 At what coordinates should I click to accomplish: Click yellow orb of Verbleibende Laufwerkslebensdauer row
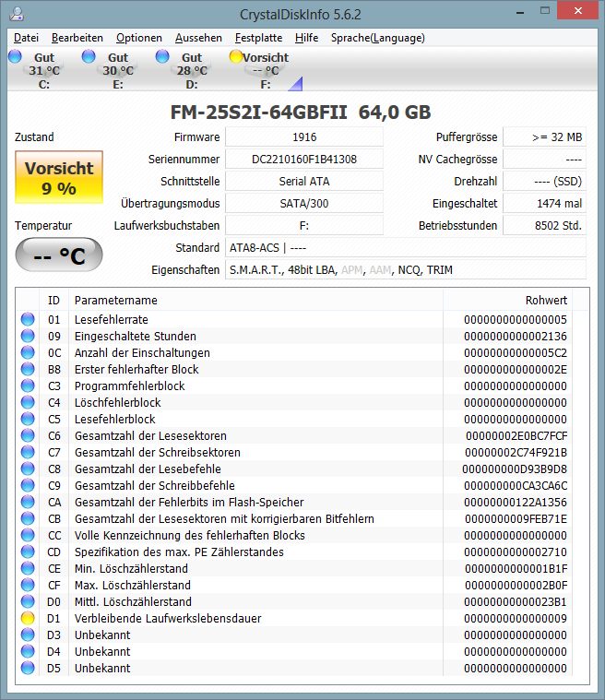point(28,618)
